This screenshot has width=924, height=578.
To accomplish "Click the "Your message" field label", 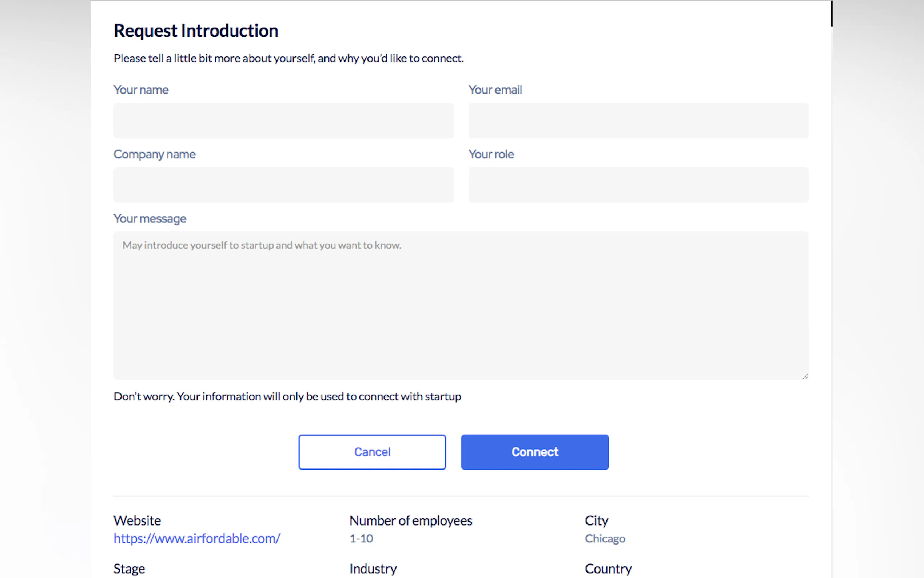I will coord(150,219).
